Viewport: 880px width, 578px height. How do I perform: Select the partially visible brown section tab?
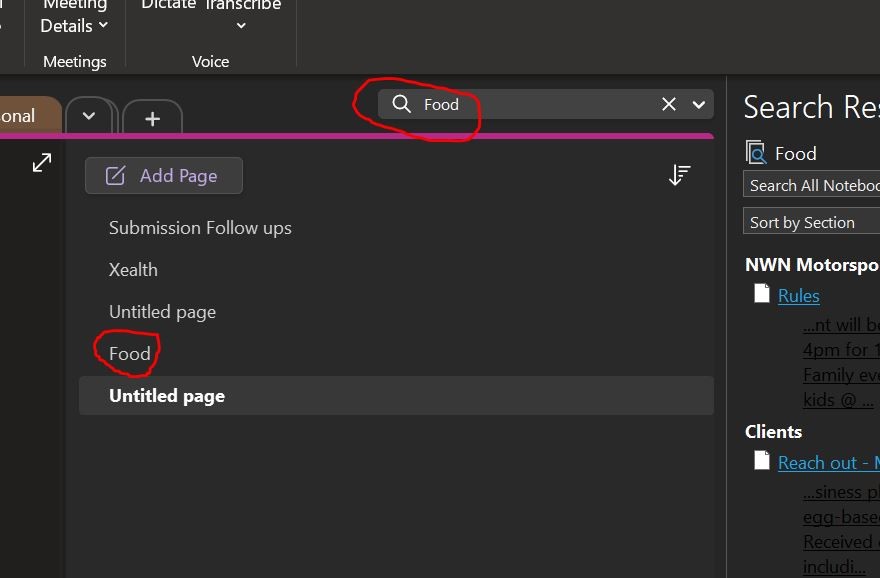pyautogui.click(x=29, y=116)
